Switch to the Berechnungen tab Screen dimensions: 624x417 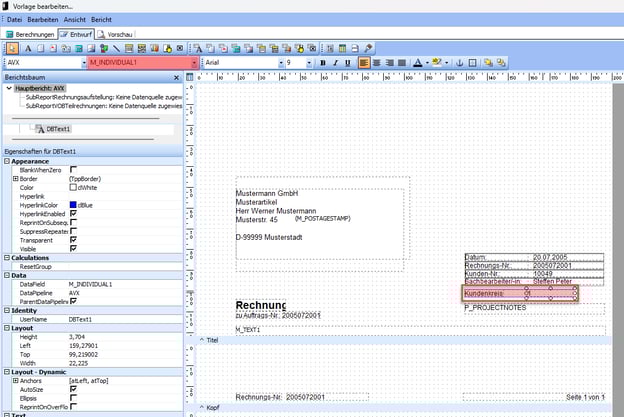click(31, 33)
